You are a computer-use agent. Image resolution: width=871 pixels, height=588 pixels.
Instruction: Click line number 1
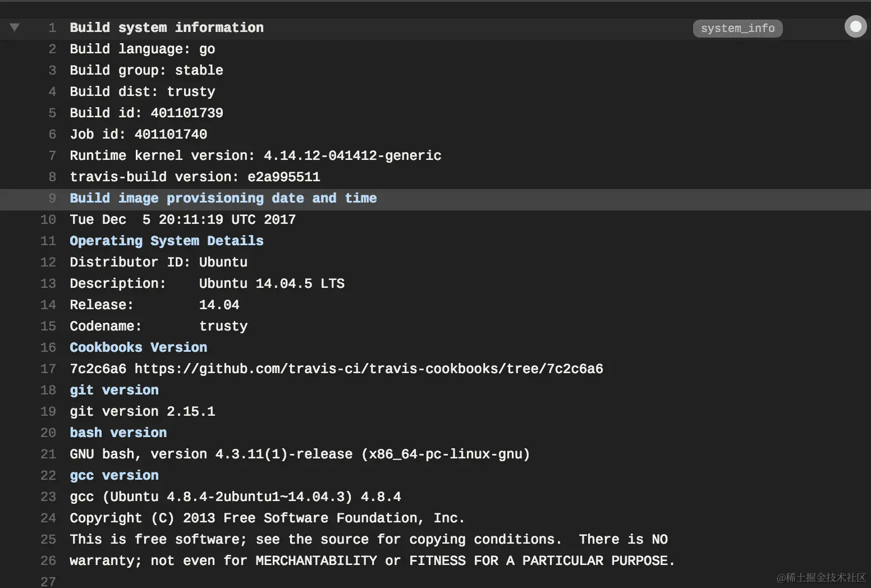(x=52, y=27)
